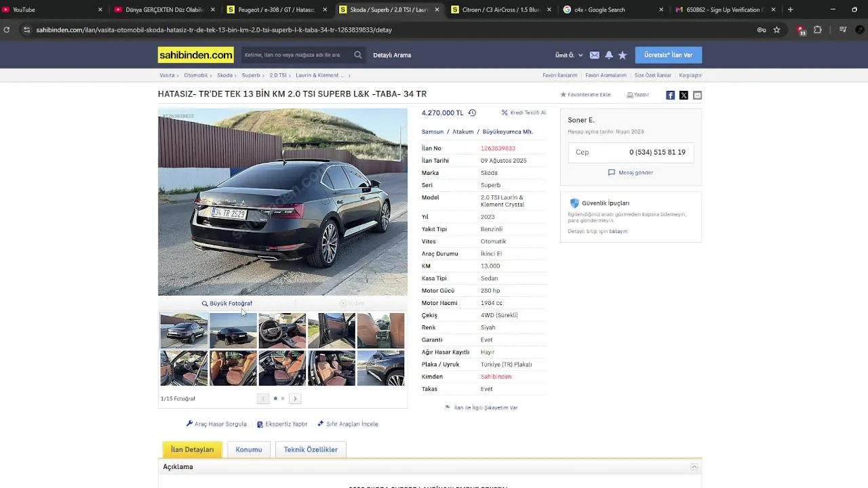The height and width of the screenshot is (488, 868).
Task: Share listing on X
Action: click(x=684, y=95)
